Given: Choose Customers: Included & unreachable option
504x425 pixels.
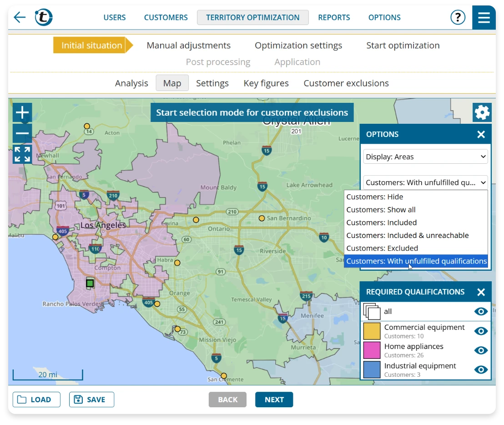Looking at the screenshot, I should (x=416, y=235).
